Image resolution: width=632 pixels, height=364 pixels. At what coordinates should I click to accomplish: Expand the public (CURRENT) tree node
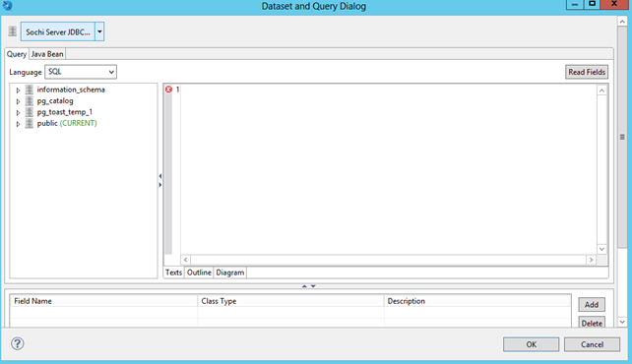18,124
